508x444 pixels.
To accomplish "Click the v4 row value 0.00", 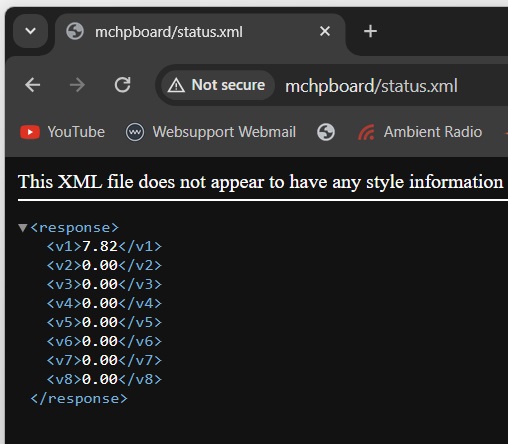I will tap(100, 304).
